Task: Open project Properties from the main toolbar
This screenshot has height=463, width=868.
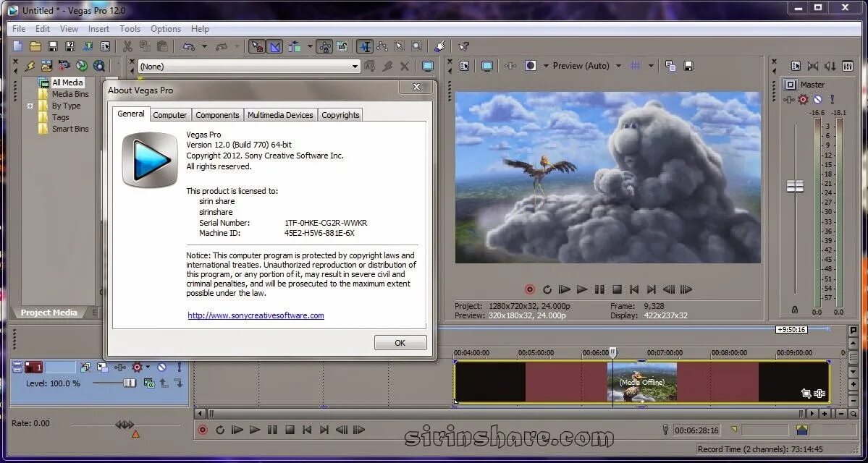Action: click(x=105, y=46)
